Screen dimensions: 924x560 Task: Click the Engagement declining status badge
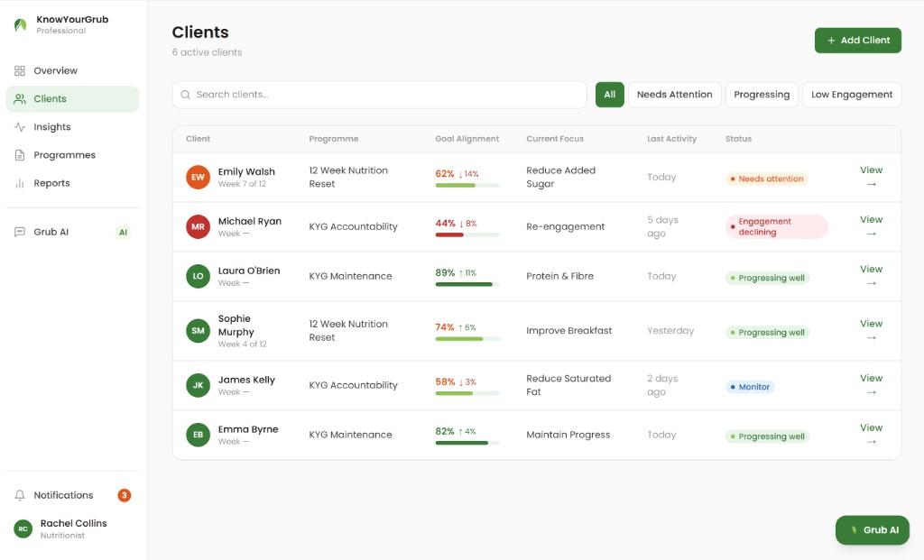[776, 226]
